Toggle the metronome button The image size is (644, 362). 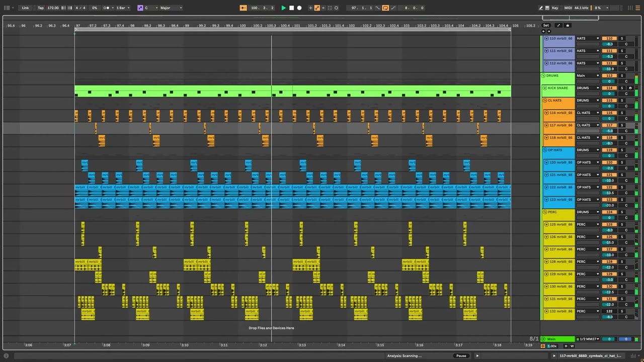107,8
